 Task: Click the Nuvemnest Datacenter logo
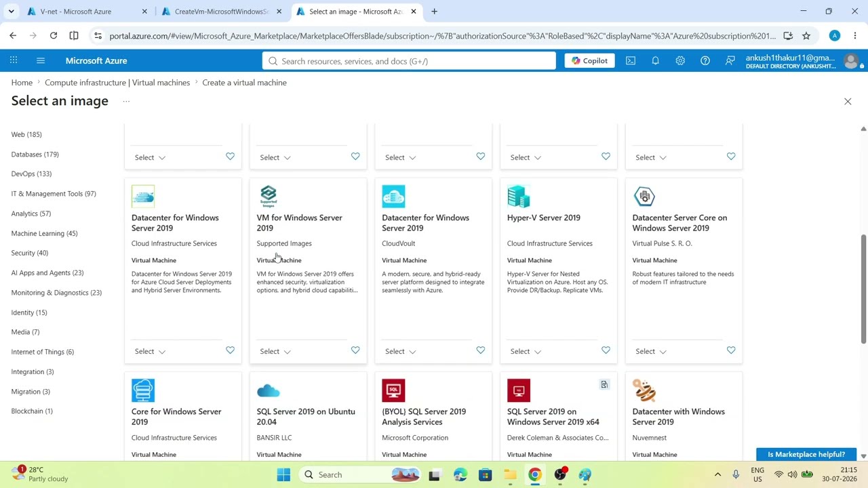644,390
